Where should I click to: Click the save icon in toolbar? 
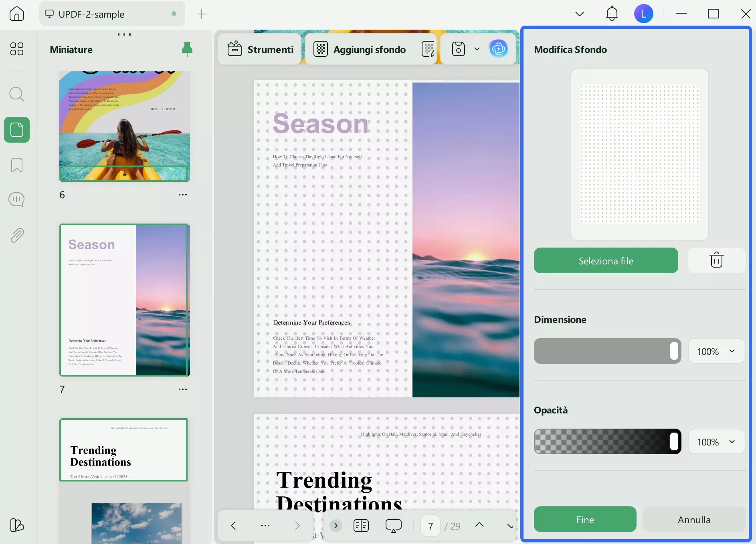point(459,49)
